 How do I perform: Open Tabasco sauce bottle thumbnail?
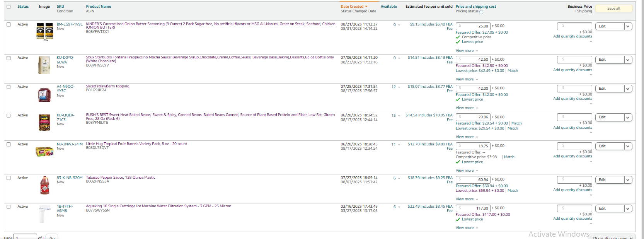point(44,185)
